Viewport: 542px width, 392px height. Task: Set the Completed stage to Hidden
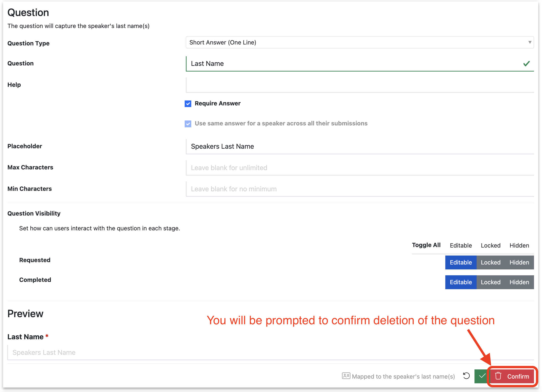(x=519, y=282)
